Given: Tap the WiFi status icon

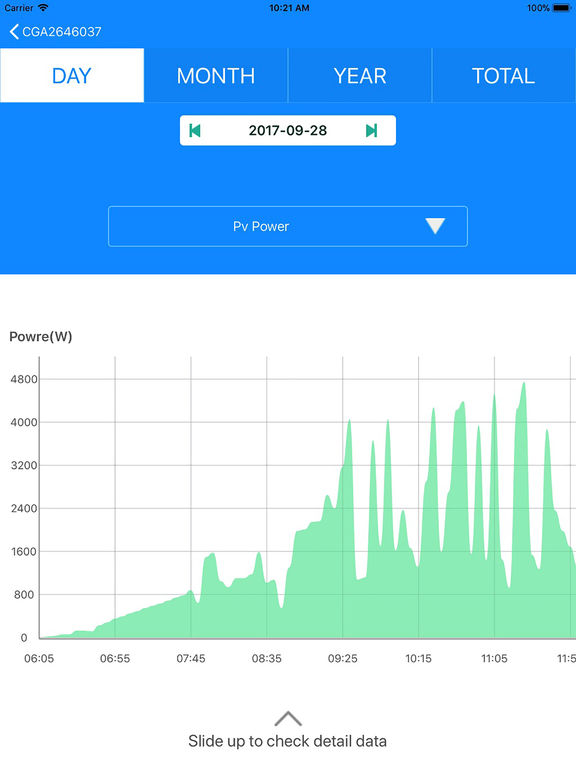Looking at the screenshot, I should click(43, 8).
